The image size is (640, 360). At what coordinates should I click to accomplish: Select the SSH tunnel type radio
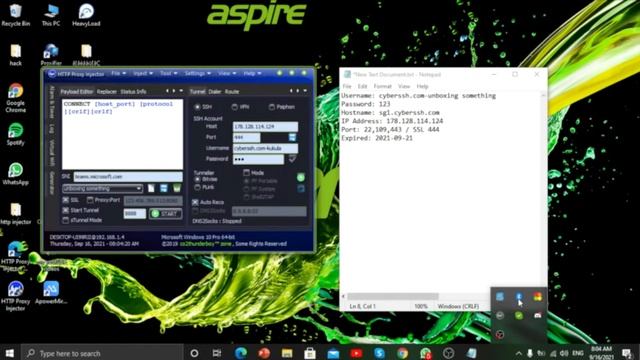click(198, 107)
